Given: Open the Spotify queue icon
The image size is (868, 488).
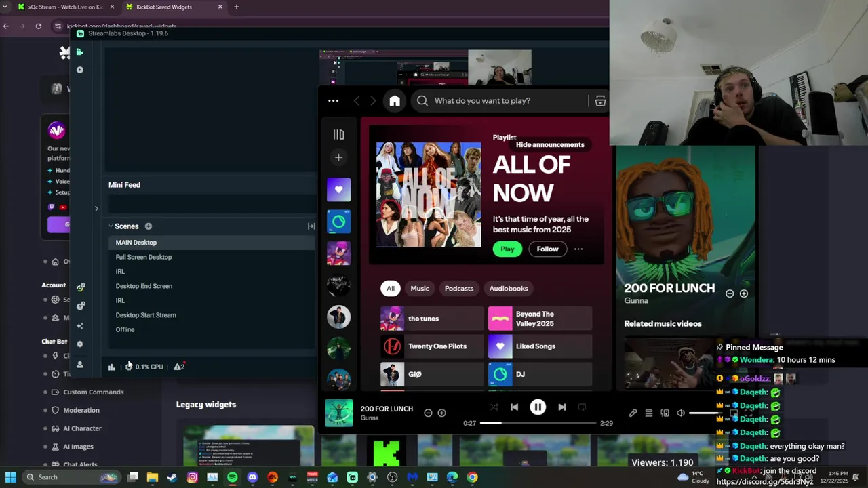Looking at the screenshot, I should [x=649, y=413].
